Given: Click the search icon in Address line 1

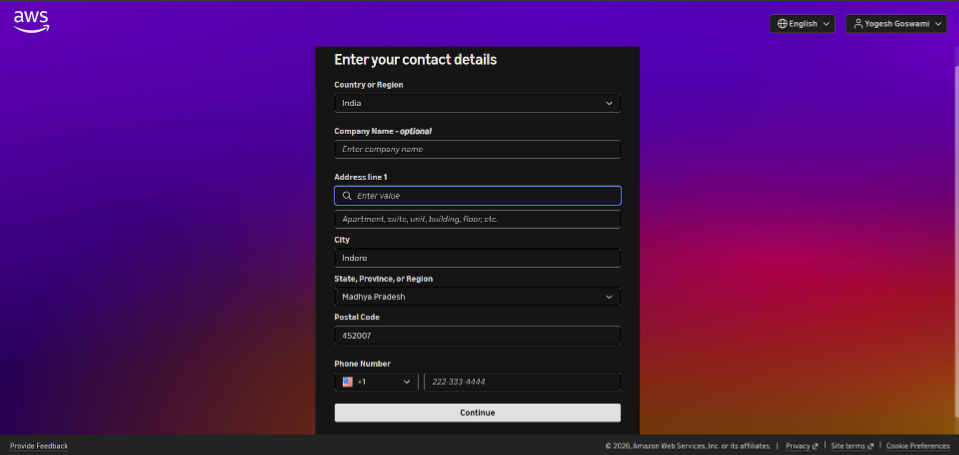Looking at the screenshot, I should click(x=347, y=196).
